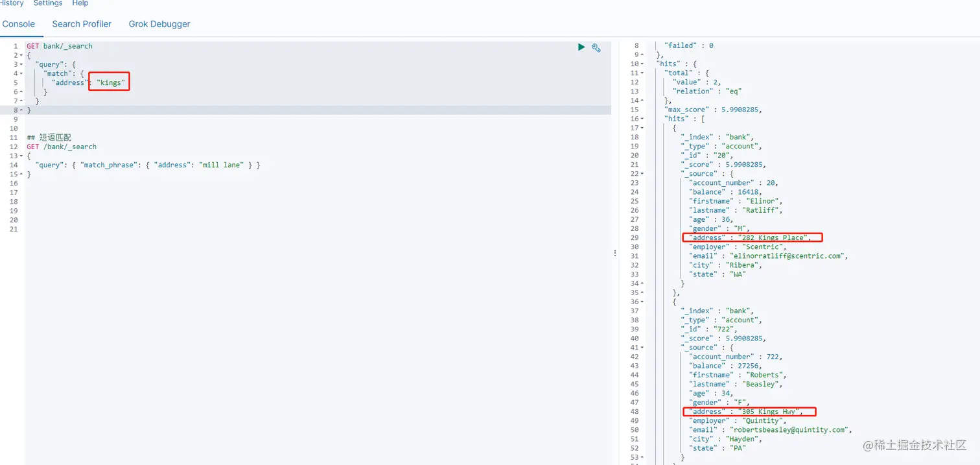
Task: Click the "lastname" : "Ratliff" line
Action: tap(736, 210)
